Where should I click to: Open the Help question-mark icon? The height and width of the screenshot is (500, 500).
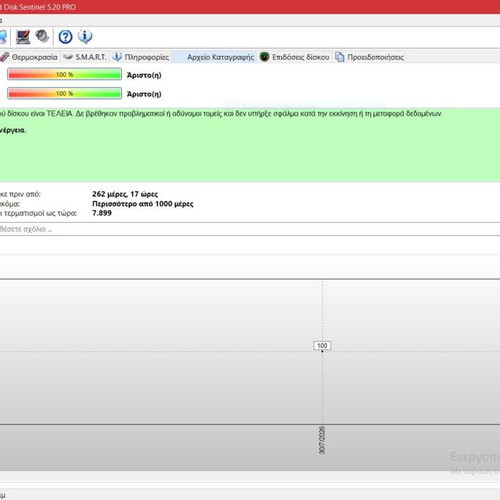click(x=65, y=37)
